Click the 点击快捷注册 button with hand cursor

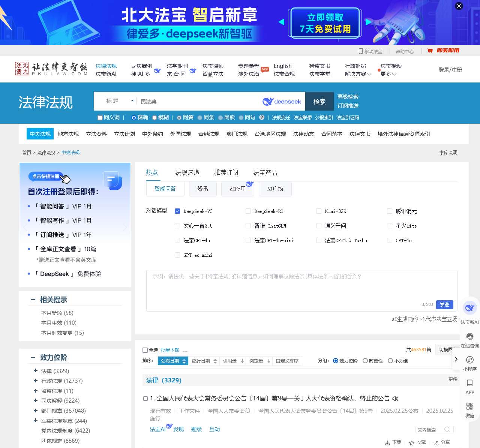coord(49,177)
